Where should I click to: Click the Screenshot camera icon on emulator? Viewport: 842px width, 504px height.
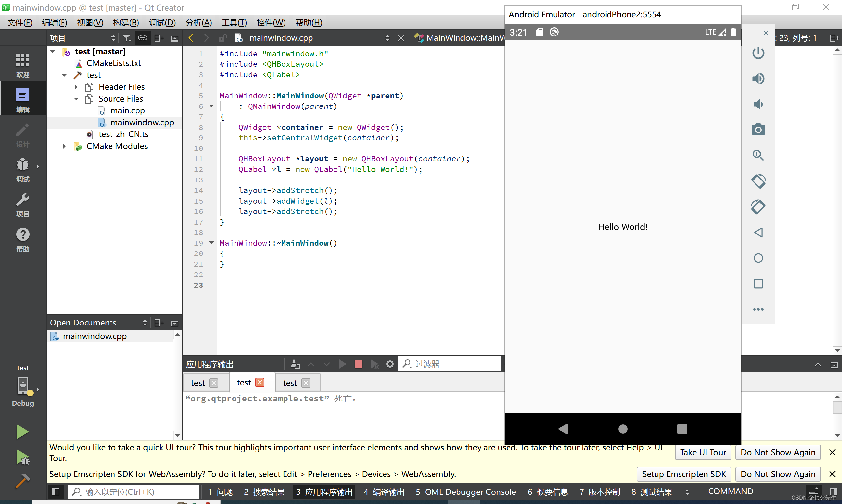pos(758,129)
